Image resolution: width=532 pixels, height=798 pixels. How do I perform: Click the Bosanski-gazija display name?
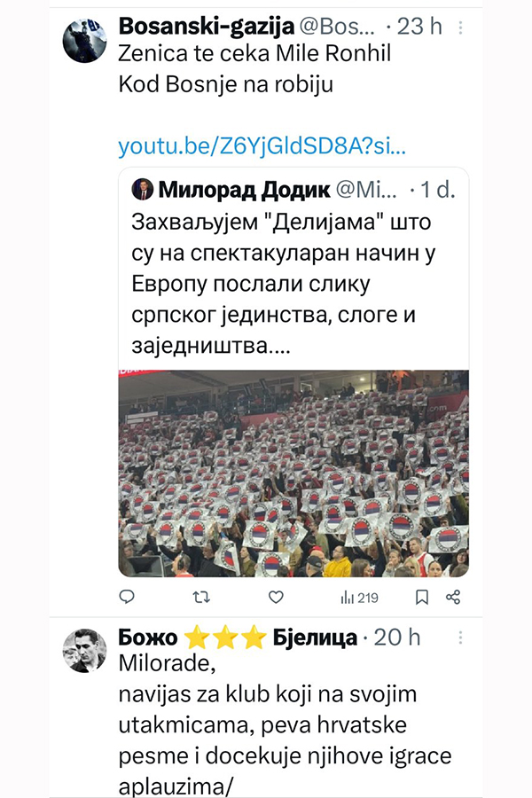tap(207, 27)
